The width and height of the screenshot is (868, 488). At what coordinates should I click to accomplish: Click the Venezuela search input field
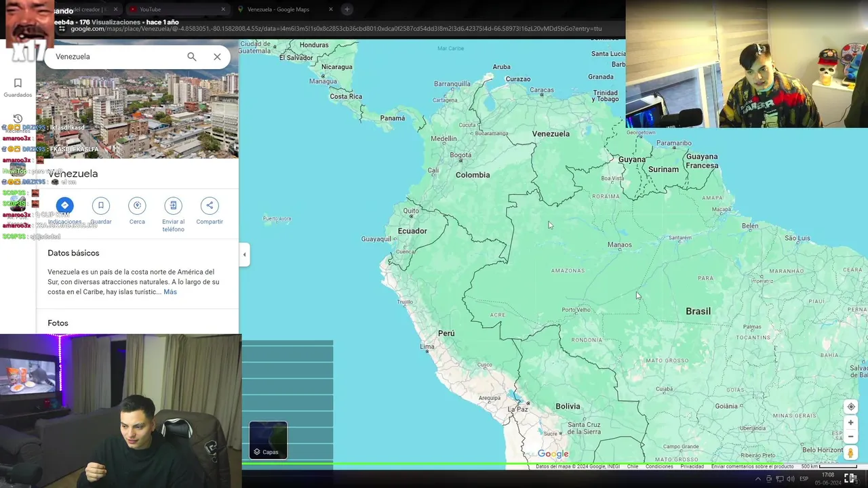click(115, 57)
